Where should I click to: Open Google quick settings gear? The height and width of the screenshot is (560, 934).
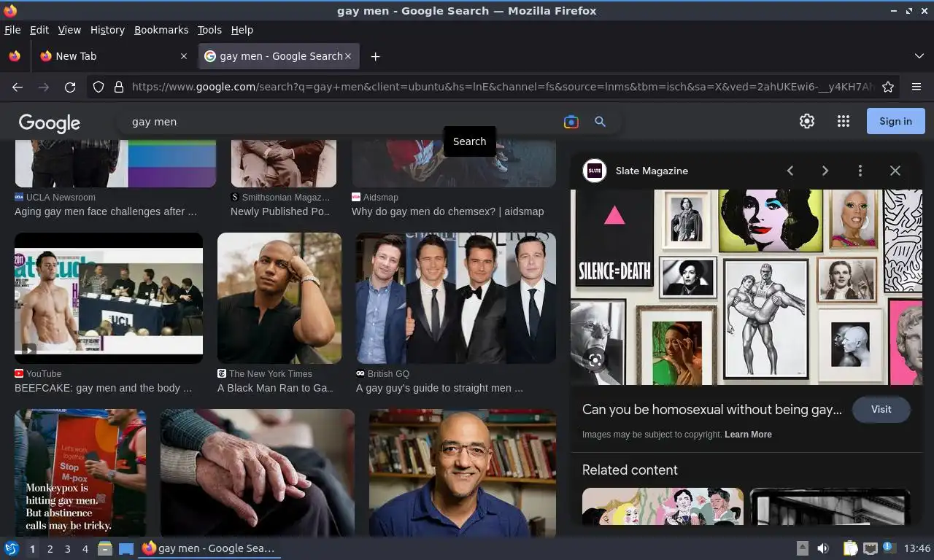807,122
